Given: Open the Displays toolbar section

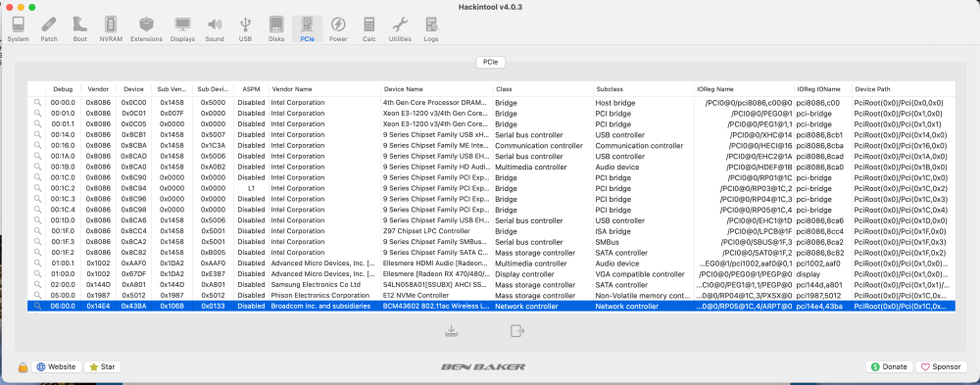Looking at the screenshot, I should pos(182,29).
